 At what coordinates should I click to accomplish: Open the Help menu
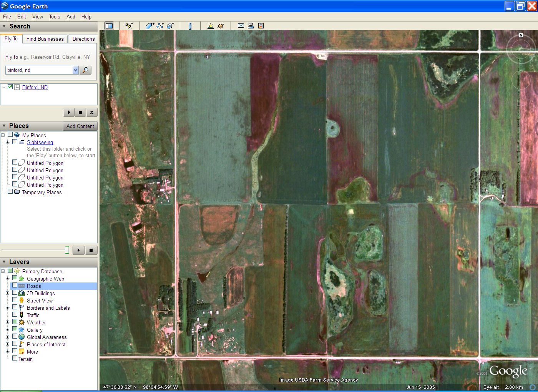[86, 17]
